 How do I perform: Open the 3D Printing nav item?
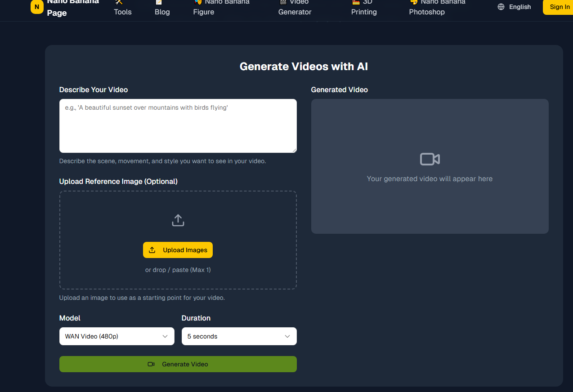363,7
